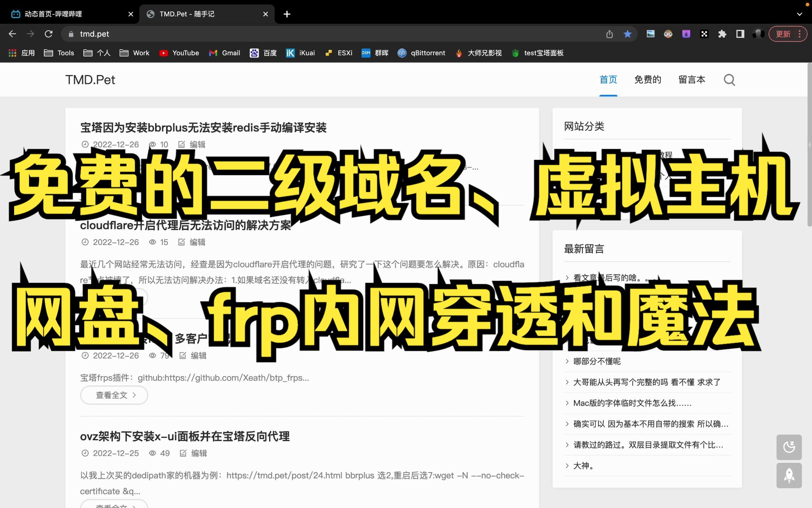The image size is (812, 508).
Task: Open the 百度 bookmark
Action: click(x=263, y=53)
